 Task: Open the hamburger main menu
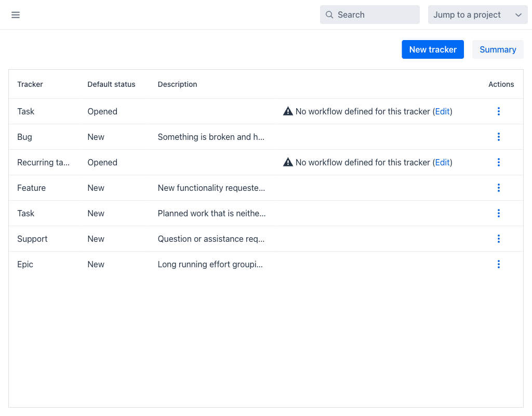(16, 15)
